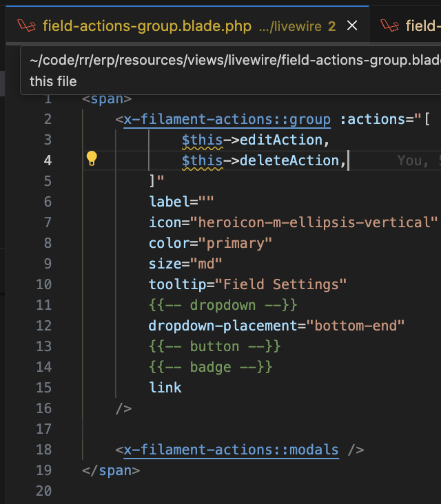Click the Laravel icon on the second tab
The image size is (441, 504).
pyautogui.click(x=391, y=26)
